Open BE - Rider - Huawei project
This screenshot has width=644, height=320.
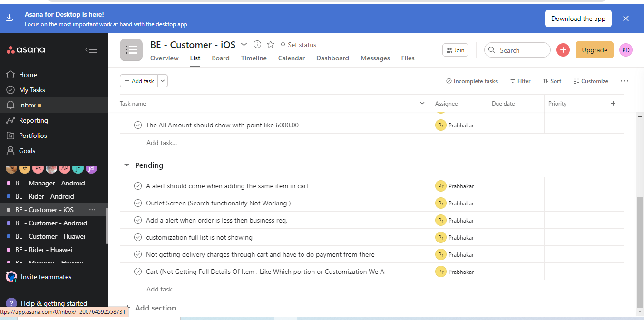click(44, 250)
